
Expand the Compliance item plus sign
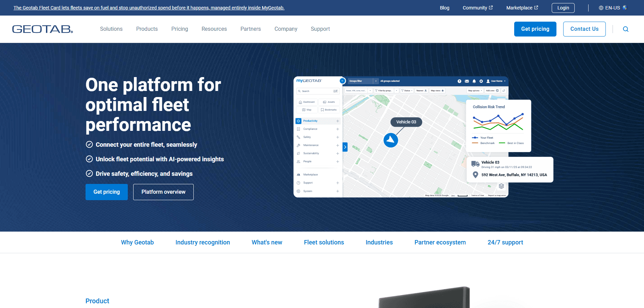click(x=337, y=129)
